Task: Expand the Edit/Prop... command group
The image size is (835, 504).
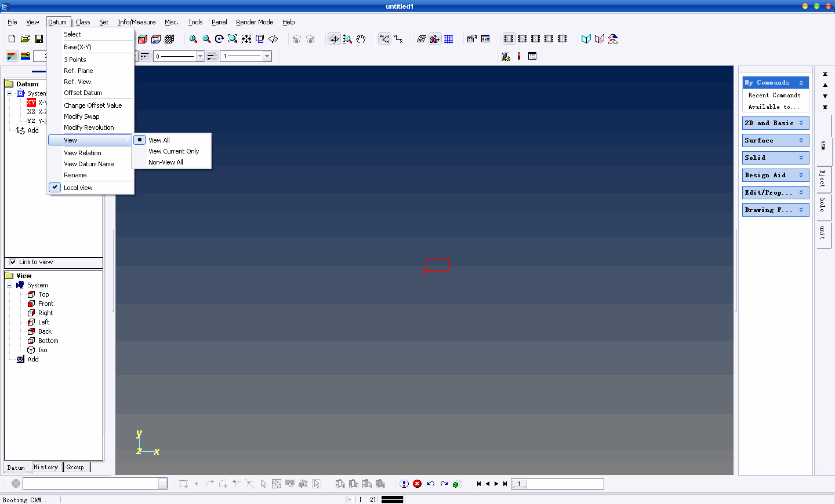Action: 775,192
